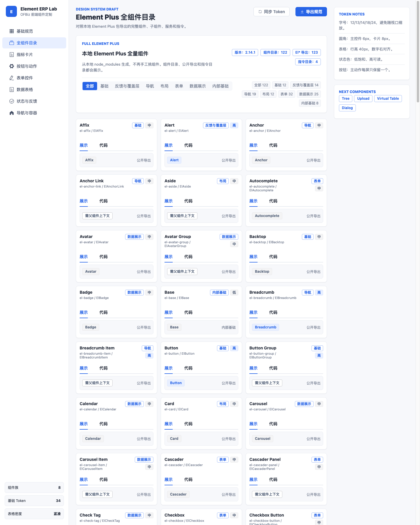Viewport: 420px width, 525px height.
Task: Click the 基础 Token stat row
Action: click(x=34, y=501)
